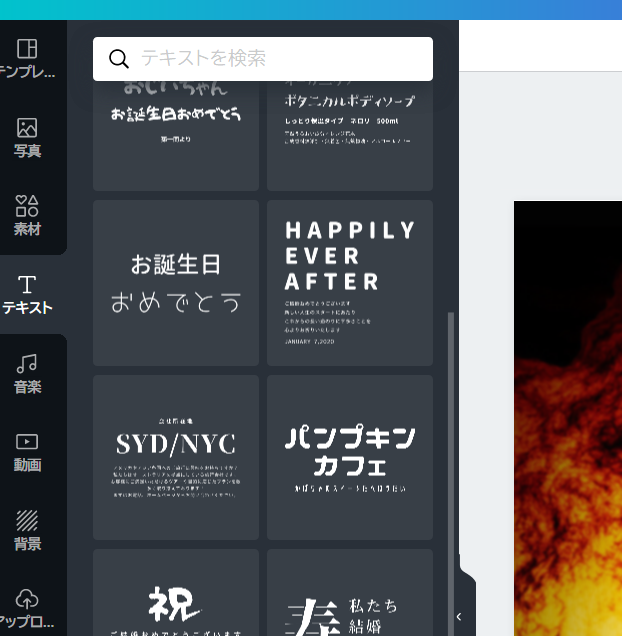Open the 写真 (Photos) sidebar tab
Screen dimensions: 622x636
[x=27, y=138]
